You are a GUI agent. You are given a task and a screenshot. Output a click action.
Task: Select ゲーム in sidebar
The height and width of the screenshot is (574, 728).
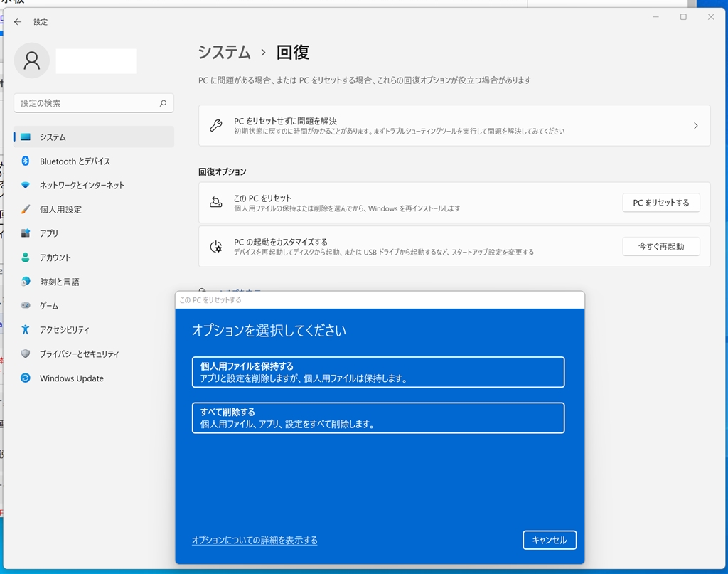[94, 306]
